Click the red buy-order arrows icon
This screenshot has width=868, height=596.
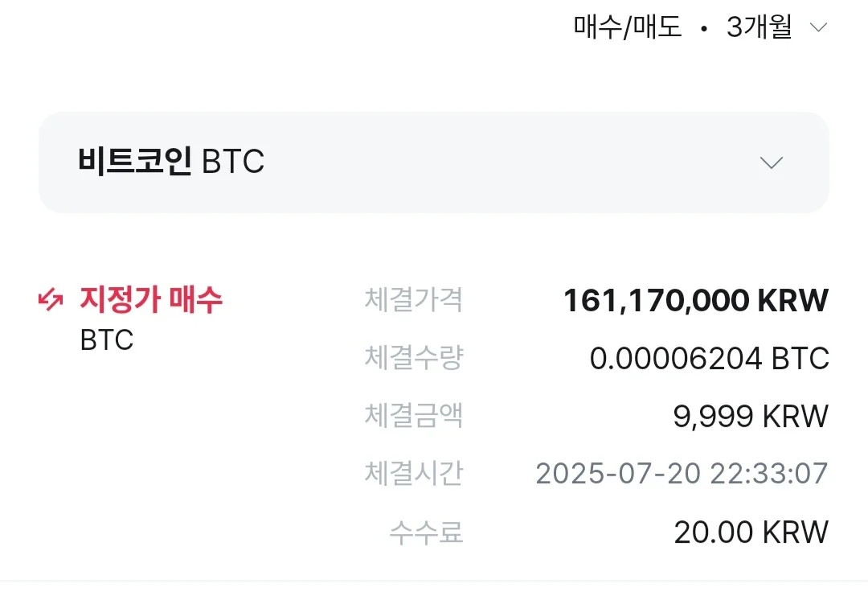[51, 301]
